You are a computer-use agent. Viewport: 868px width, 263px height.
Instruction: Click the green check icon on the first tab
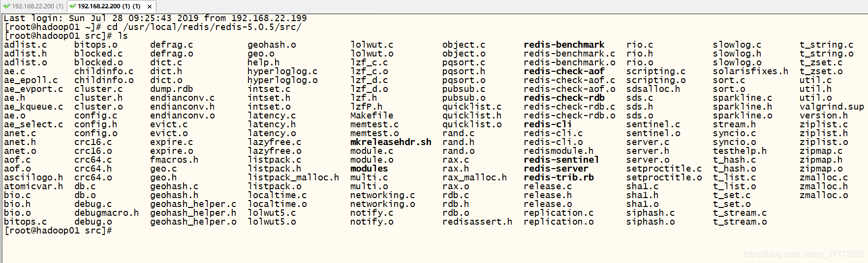7,6
